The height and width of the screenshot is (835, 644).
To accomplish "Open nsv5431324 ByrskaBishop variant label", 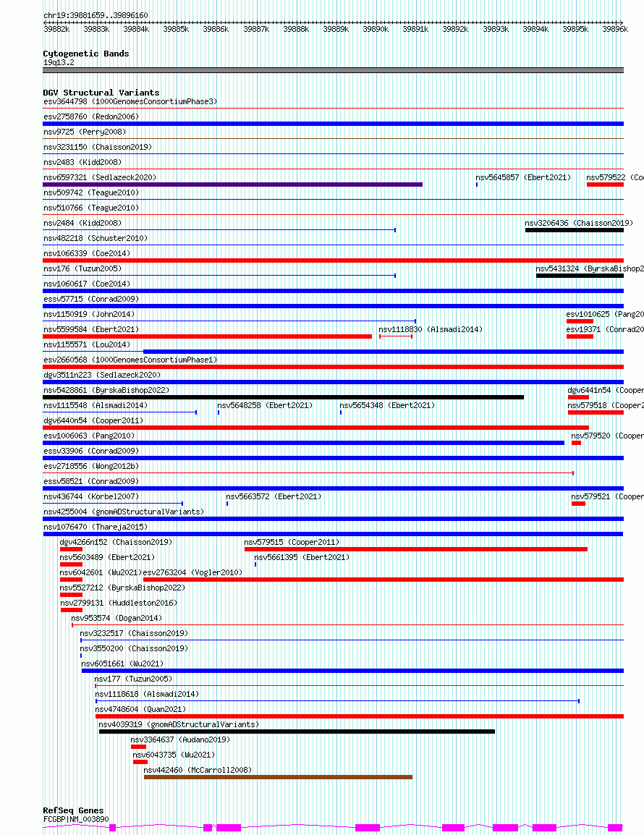I will (x=590, y=269).
